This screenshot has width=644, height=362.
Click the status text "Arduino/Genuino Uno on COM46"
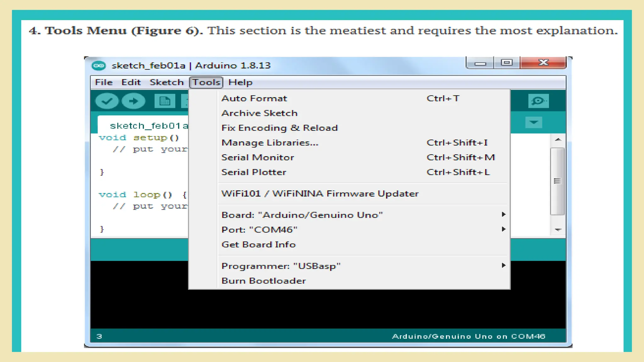click(x=468, y=336)
